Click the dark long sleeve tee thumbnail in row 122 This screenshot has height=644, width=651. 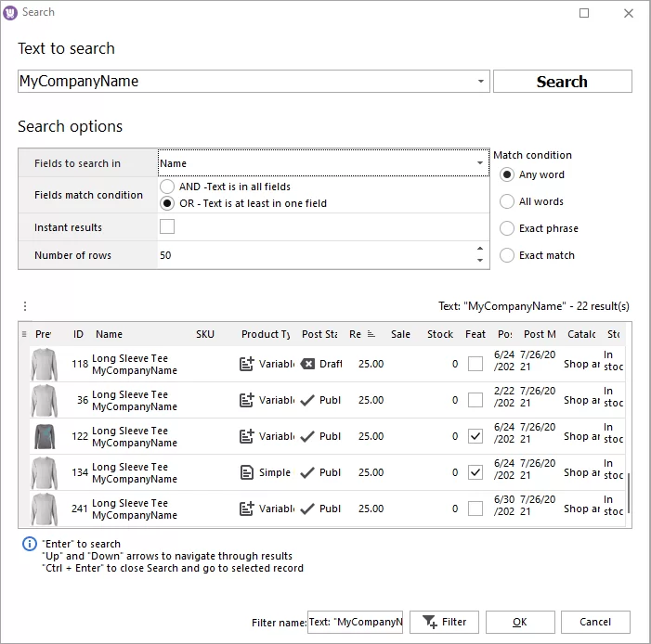pos(44,436)
